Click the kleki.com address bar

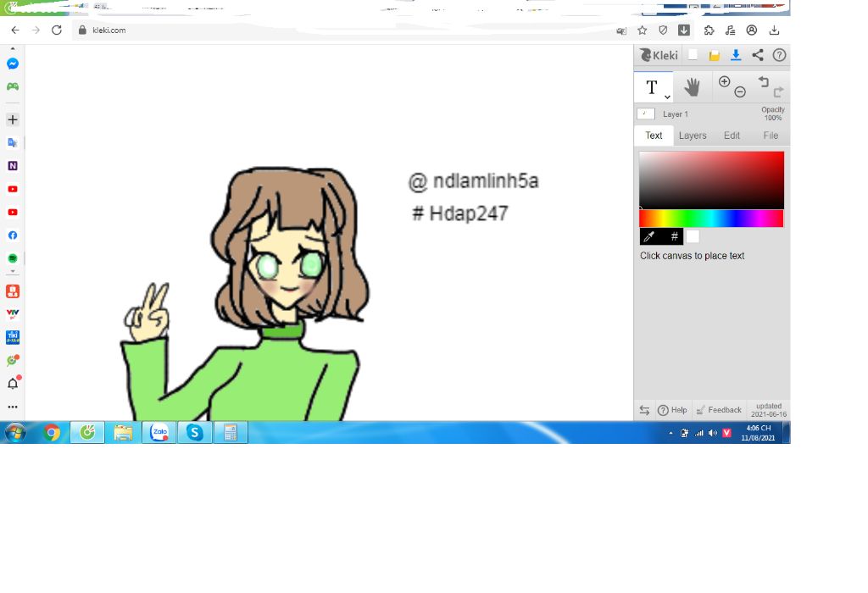pyautogui.click(x=343, y=30)
